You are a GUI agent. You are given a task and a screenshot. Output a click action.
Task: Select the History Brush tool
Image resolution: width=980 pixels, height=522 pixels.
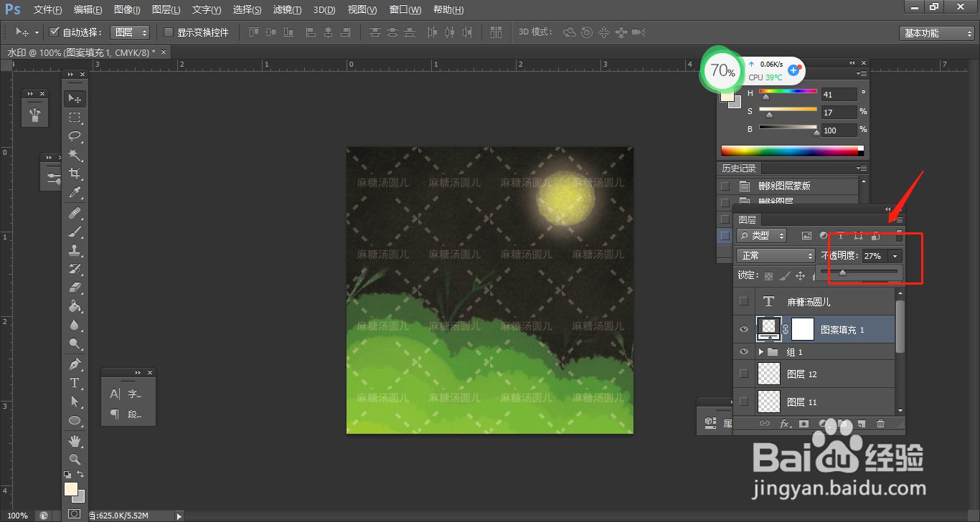pyautogui.click(x=75, y=269)
